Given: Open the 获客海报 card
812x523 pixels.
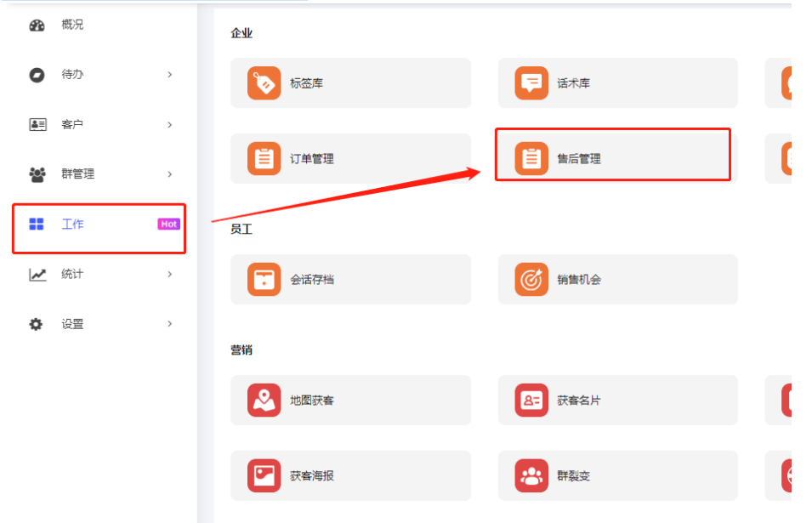Looking at the screenshot, I should 350,475.
